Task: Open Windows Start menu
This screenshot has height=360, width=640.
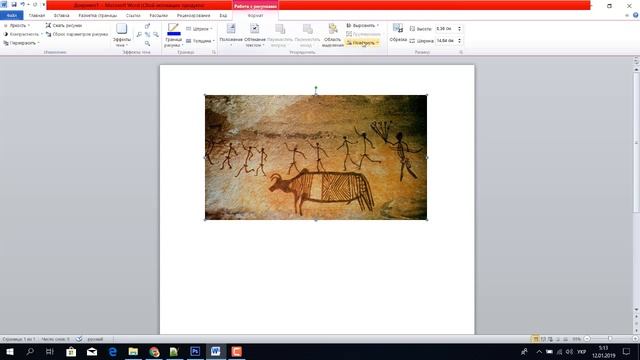Action: coord(10,351)
